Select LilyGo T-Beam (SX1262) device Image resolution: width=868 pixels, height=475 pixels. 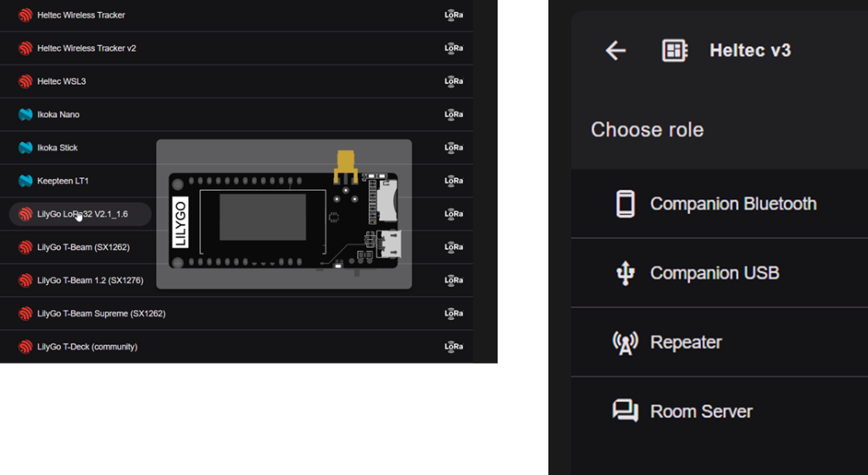coord(83,248)
